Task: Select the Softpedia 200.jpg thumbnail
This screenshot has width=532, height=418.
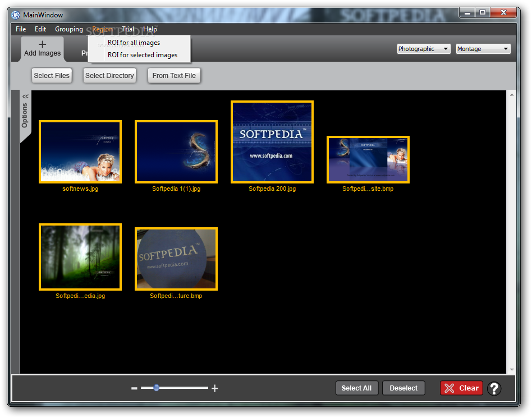Action: [272, 142]
